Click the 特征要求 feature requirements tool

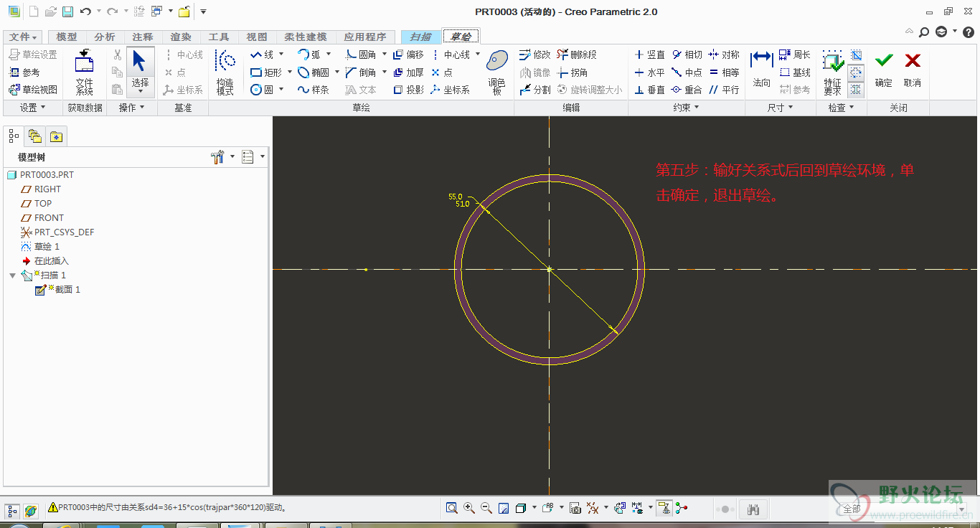point(832,72)
